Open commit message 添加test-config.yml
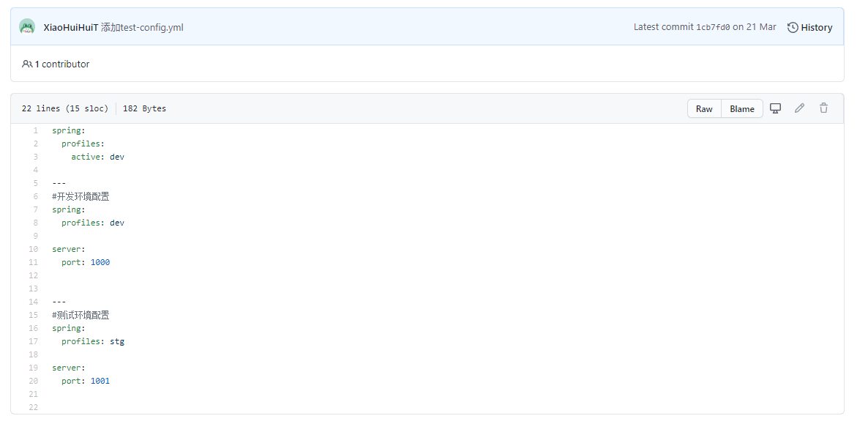The height and width of the screenshot is (424, 868). pyautogui.click(x=142, y=27)
